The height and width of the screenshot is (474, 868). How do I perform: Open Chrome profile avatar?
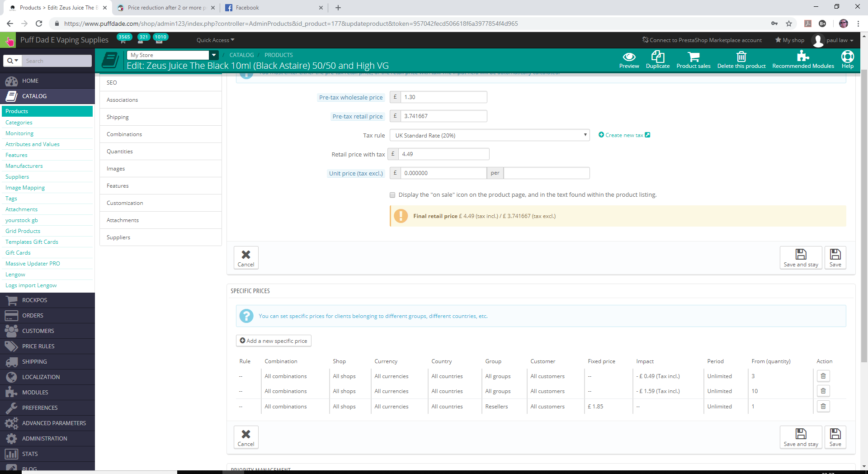843,24
